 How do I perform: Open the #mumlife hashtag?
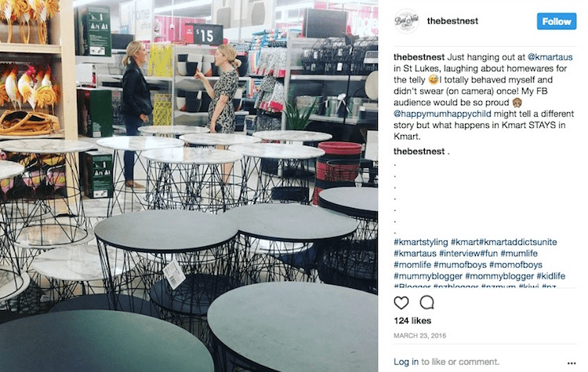coord(519,253)
